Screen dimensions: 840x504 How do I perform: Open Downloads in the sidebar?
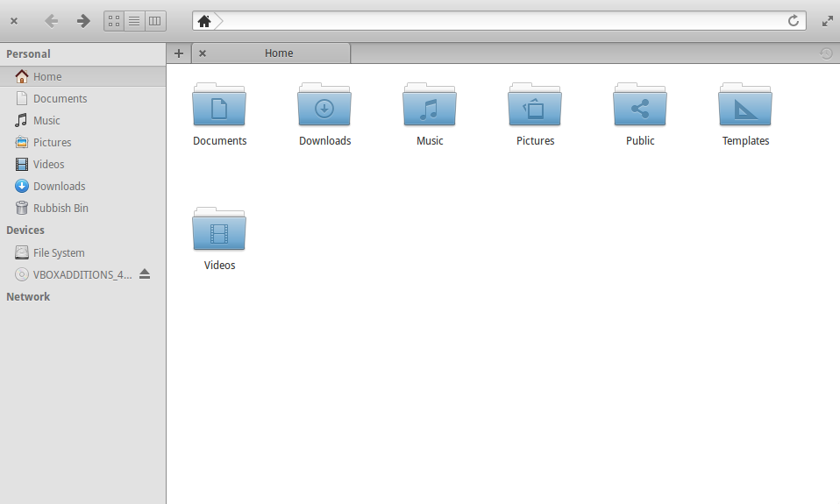[83, 187]
